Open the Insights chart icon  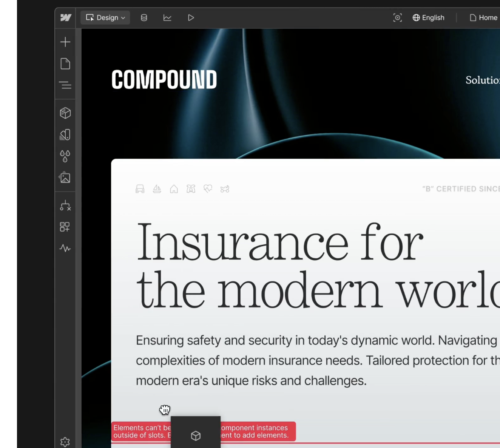167,18
